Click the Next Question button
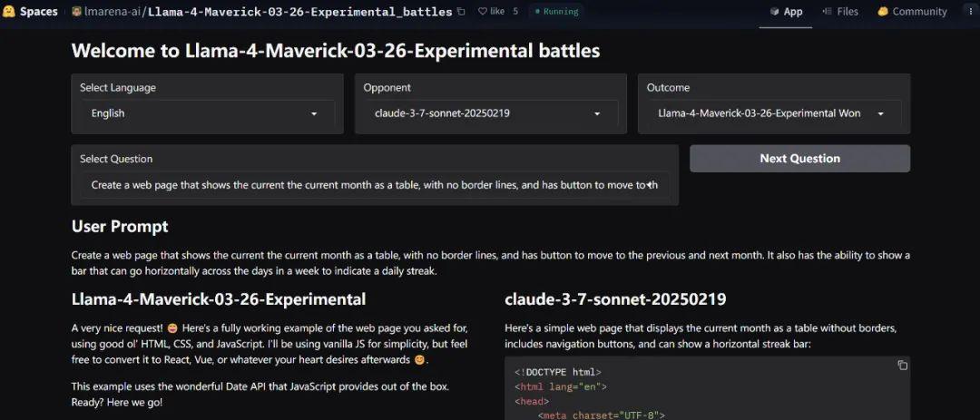 coord(800,159)
